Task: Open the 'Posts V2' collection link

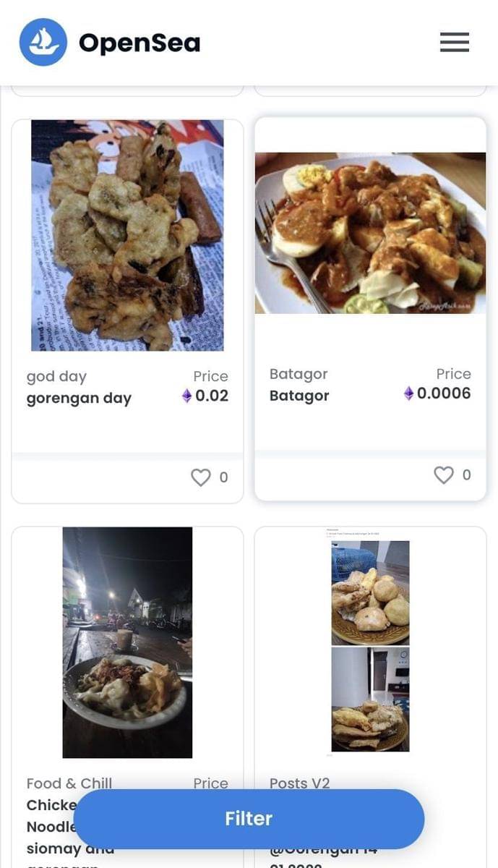Action: [299, 783]
